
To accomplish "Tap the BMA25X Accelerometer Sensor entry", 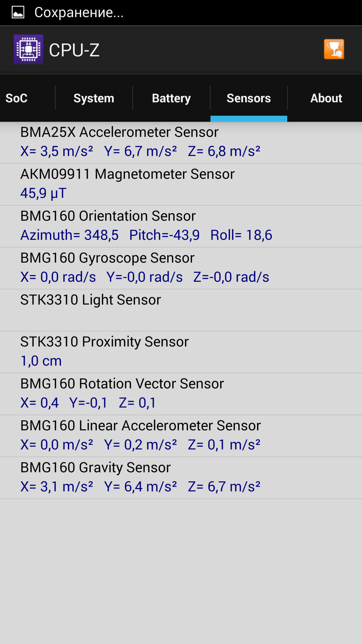I will (181, 142).
